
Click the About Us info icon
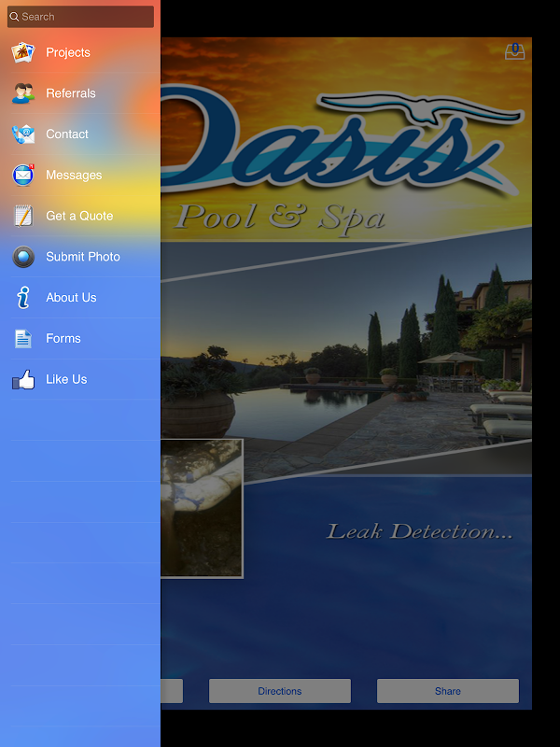click(x=22, y=298)
